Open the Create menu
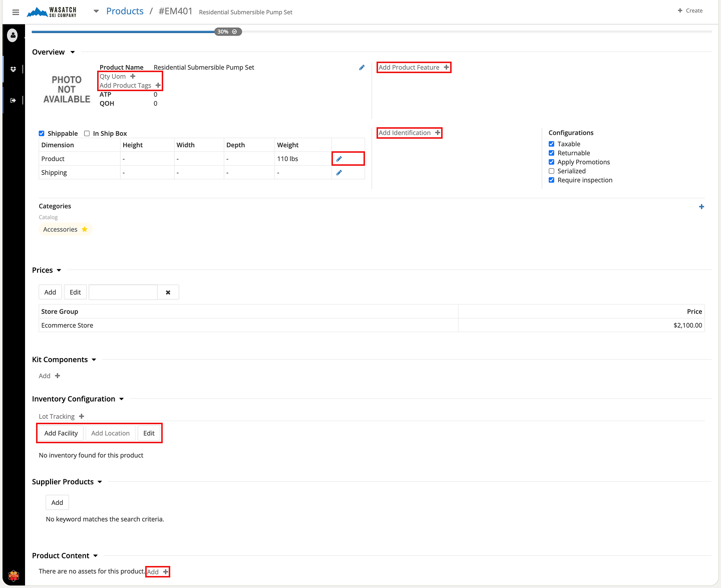Image resolution: width=721 pixels, height=588 pixels. coord(690,11)
